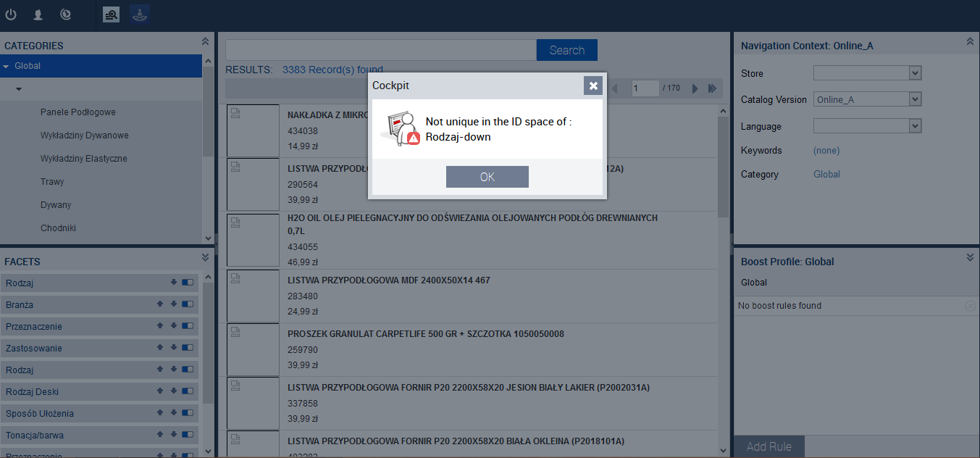Open product PROSZEK GRANULAT CARPETLIFE 500 GR
Image resolution: width=980 pixels, height=458 pixels.
tap(426, 334)
